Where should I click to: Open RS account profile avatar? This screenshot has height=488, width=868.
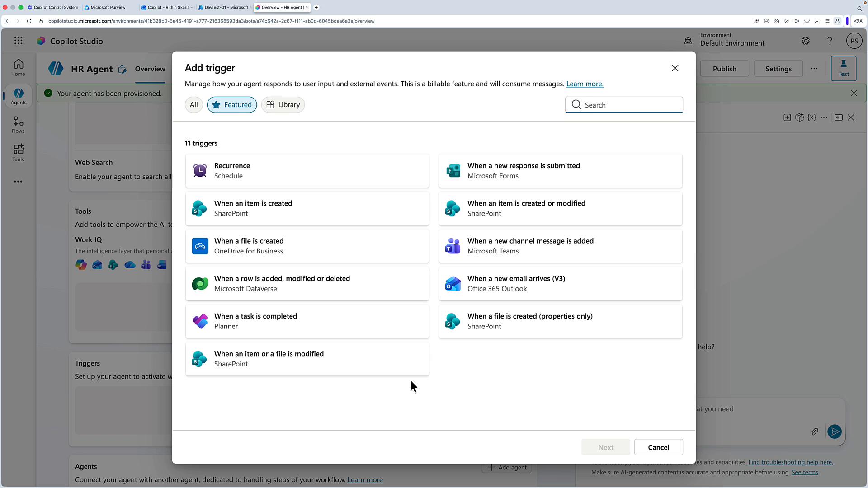pyautogui.click(x=854, y=41)
